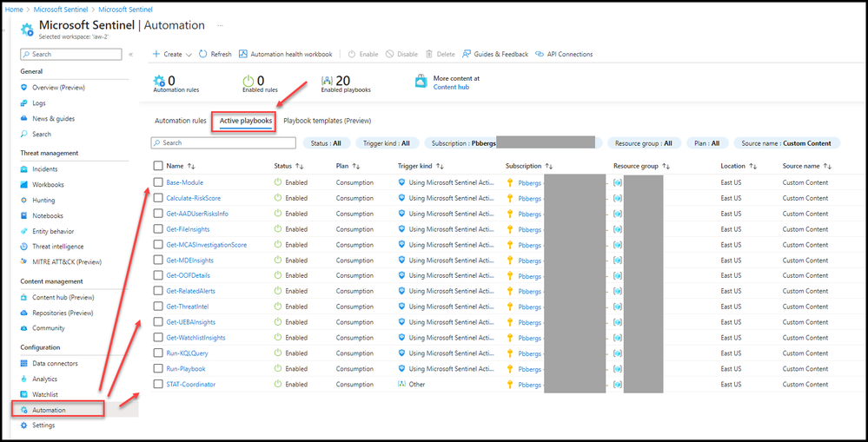This screenshot has height=442, width=868.
Task: Collapse the sidebar with double chevron
Action: click(x=130, y=54)
